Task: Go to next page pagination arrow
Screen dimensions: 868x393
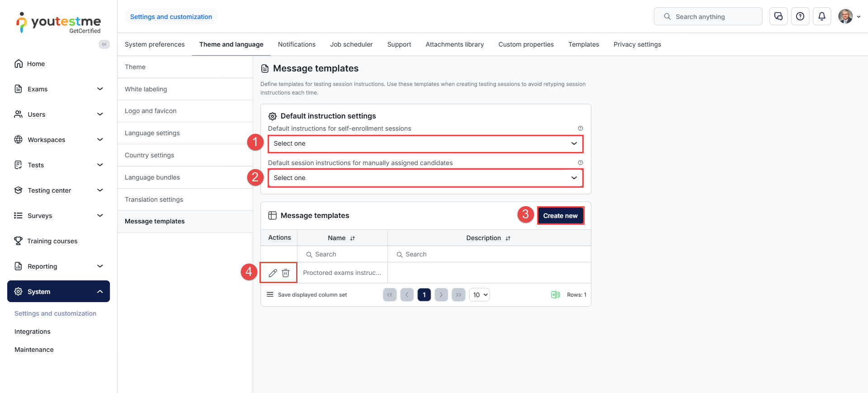Action: point(441,295)
